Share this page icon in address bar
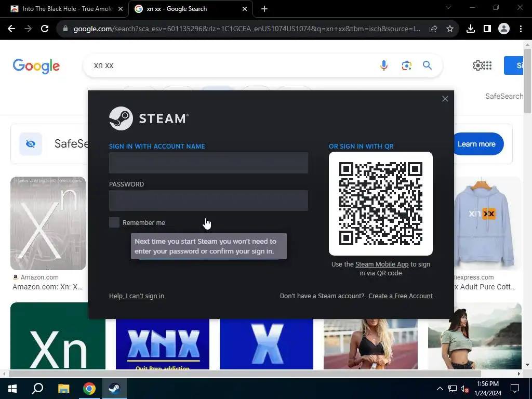Screen dimensions: 532x399 tap(433, 29)
